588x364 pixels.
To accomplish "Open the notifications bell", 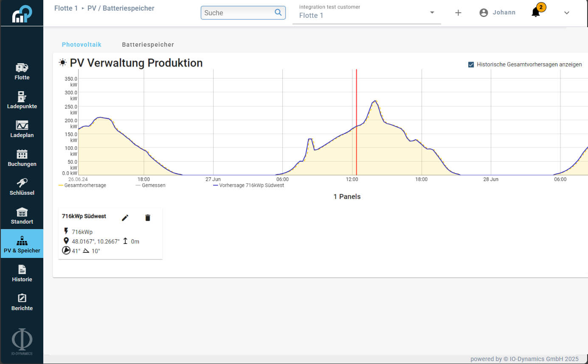I will tap(536, 13).
